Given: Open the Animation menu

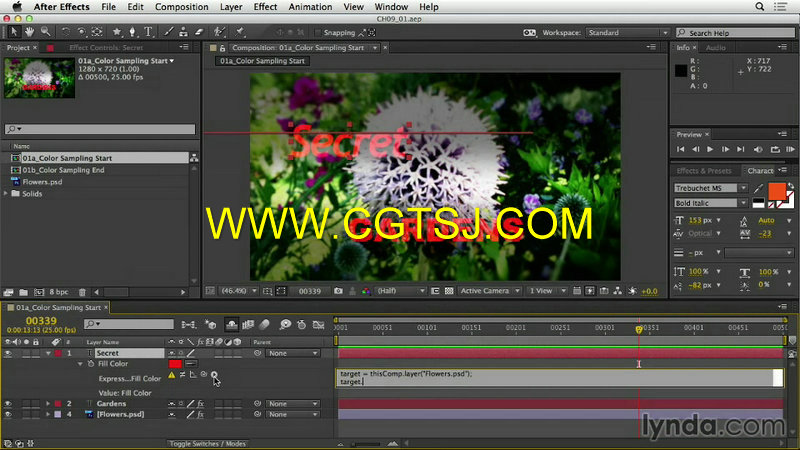Looking at the screenshot, I should (310, 7).
